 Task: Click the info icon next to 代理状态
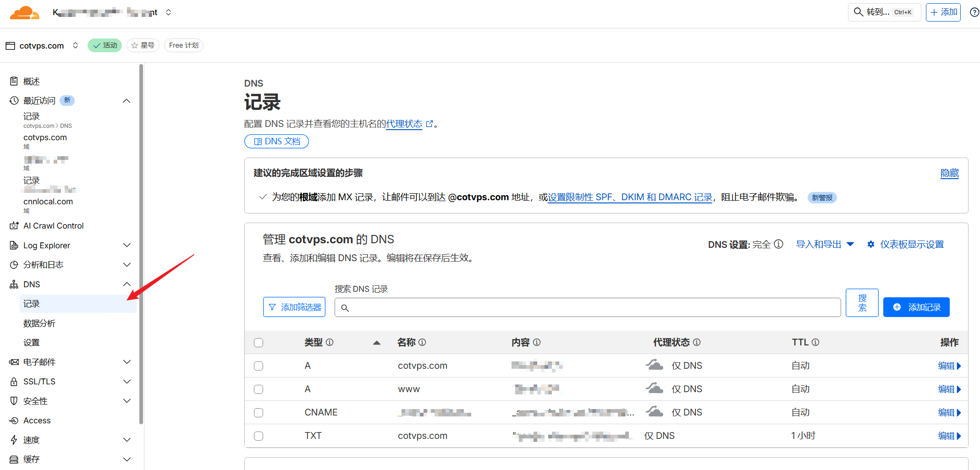coord(697,342)
